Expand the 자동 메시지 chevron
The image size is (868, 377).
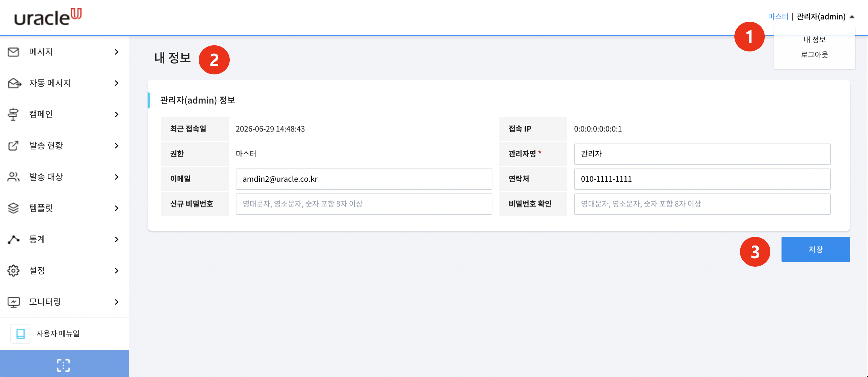pyautogui.click(x=117, y=83)
